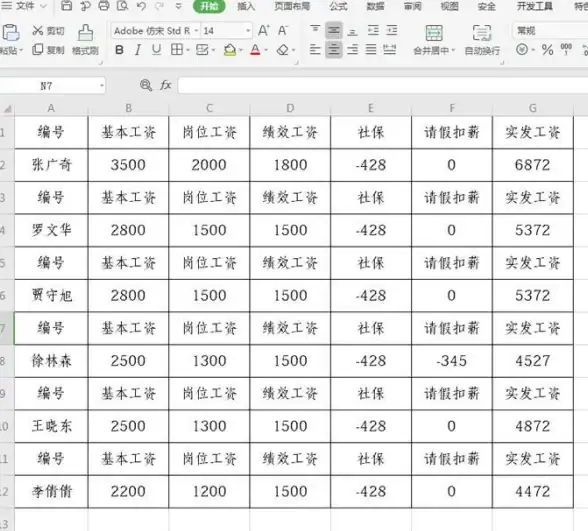The height and width of the screenshot is (531, 588).
Task: Toggle Bold formatting
Action: 119,50
